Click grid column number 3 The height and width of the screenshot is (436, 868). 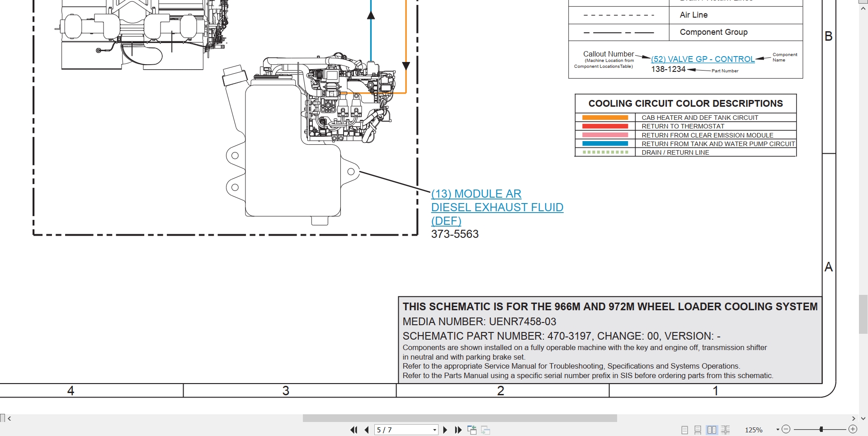[286, 391]
